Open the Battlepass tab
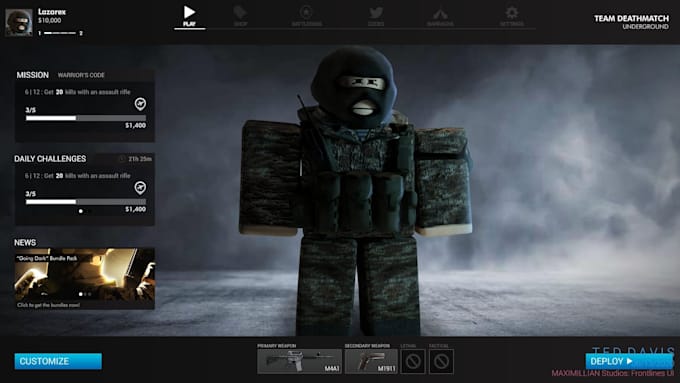 tap(307, 17)
